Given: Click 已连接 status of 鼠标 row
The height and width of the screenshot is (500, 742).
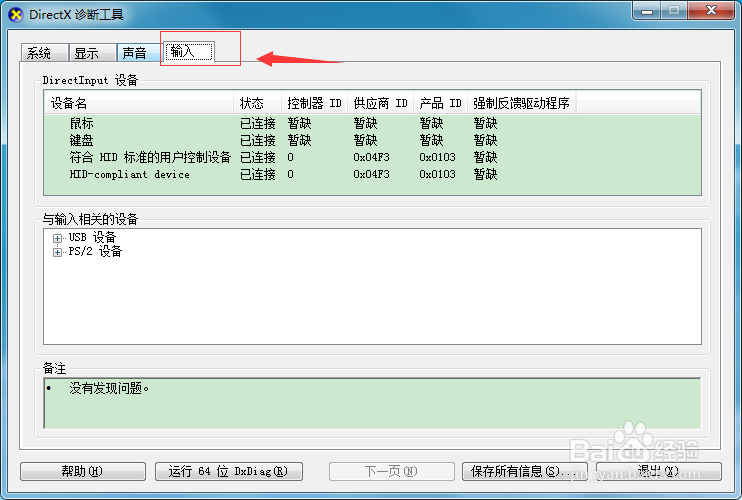Looking at the screenshot, I should (258, 123).
